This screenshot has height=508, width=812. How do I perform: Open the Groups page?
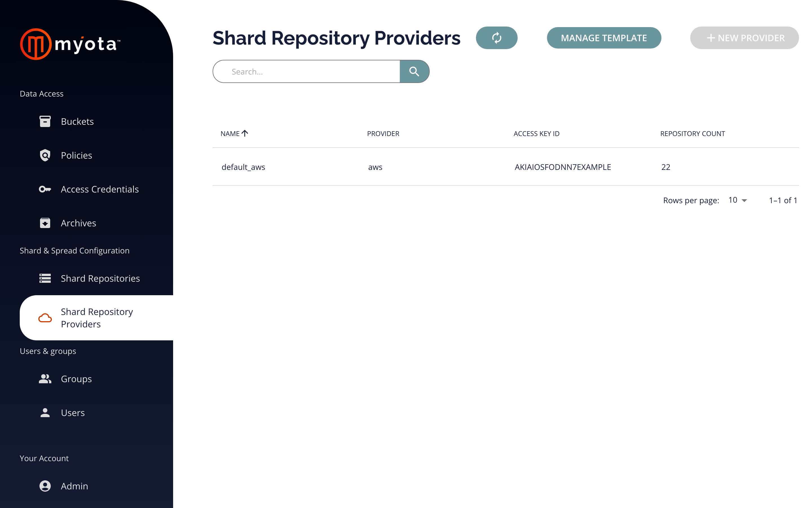point(76,379)
